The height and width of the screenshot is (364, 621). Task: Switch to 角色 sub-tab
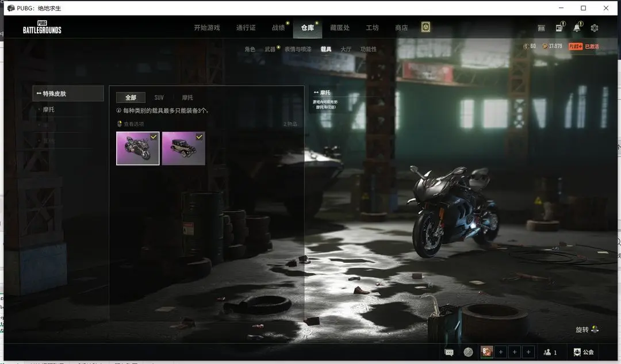tap(250, 49)
